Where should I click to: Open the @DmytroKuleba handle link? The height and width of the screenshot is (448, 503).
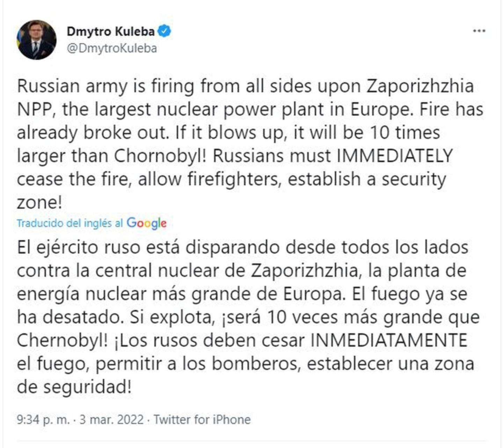[112, 48]
